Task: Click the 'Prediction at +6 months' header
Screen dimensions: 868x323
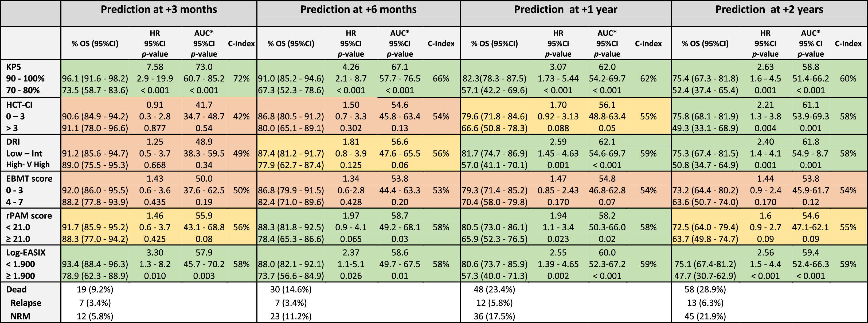Action: [x=358, y=9]
